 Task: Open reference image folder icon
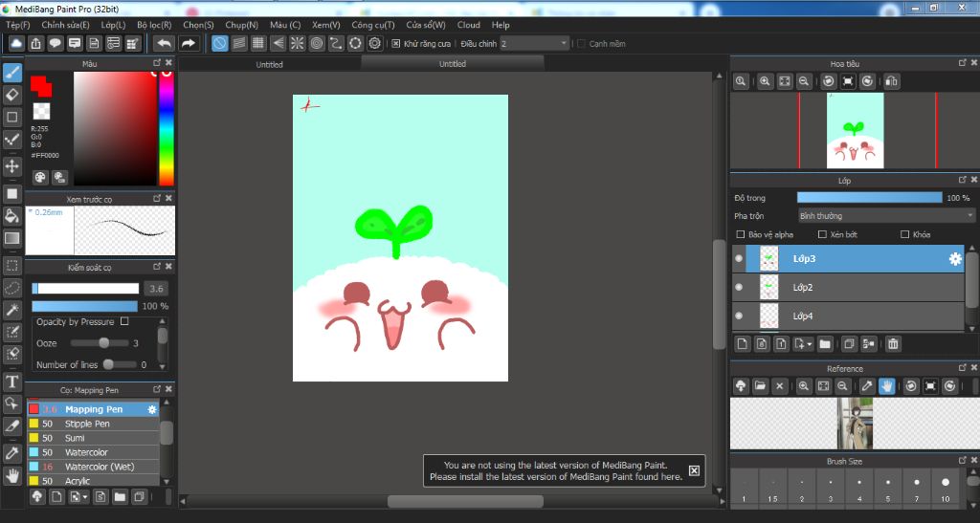[x=760, y=386]
